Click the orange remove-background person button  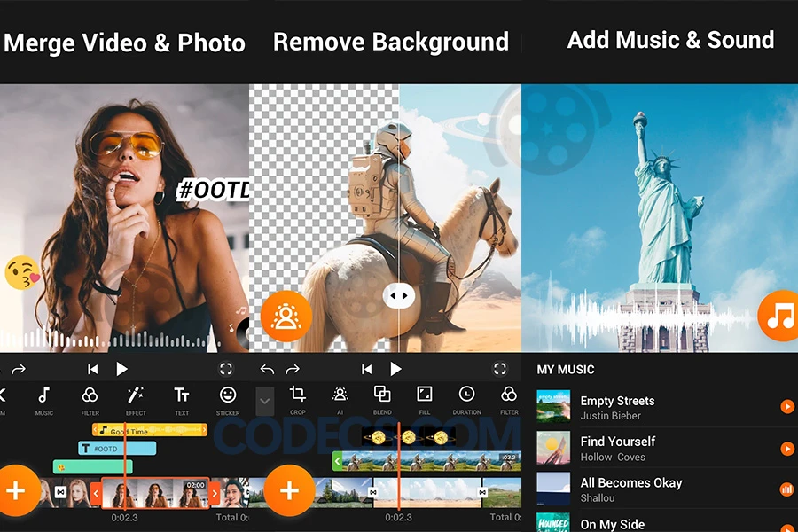pos(286,317)
